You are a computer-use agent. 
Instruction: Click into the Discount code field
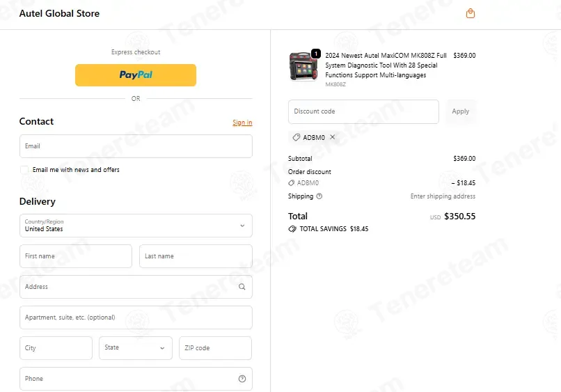pyautogui.click(x=363, y=111)
